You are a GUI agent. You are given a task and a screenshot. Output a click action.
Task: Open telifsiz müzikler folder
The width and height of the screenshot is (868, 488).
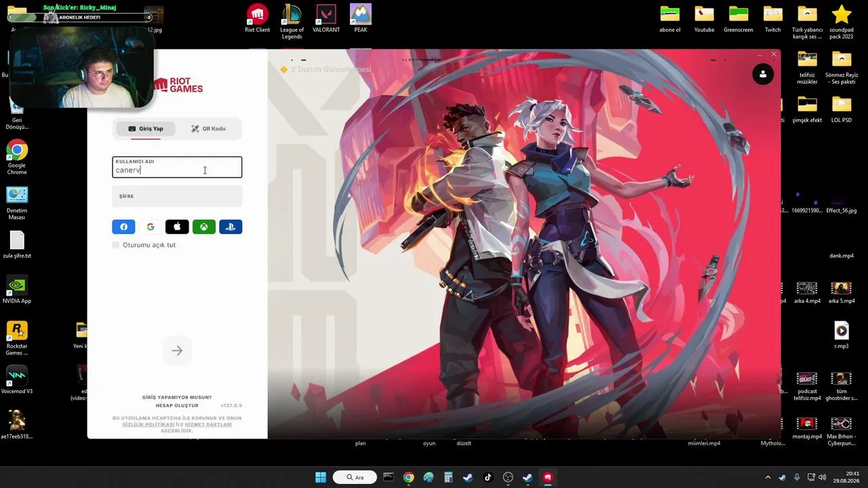point(807,67)
